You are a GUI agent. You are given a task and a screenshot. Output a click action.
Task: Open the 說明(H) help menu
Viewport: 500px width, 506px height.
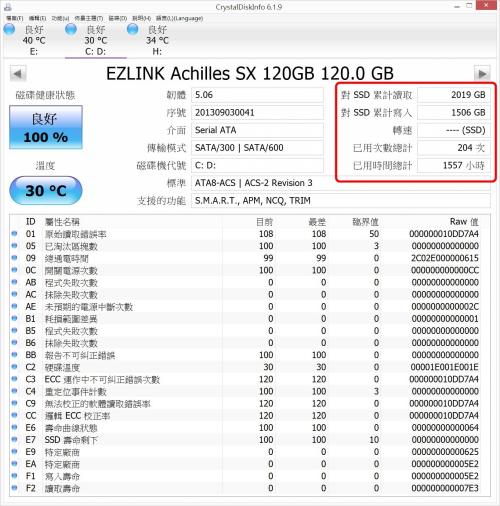click(141, 18)
